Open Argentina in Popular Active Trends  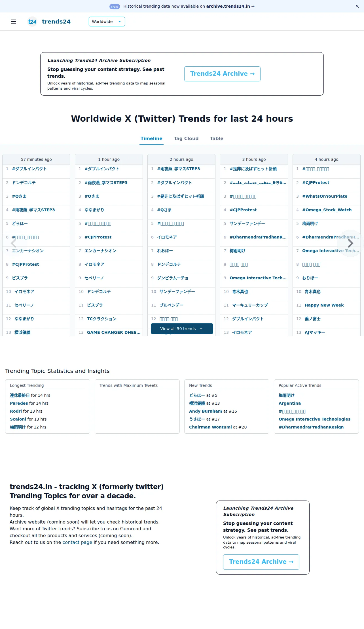tap(290, 403)
